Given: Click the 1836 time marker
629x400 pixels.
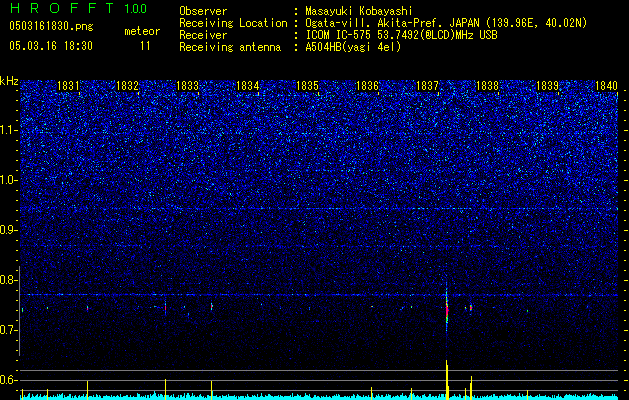Looking at the screenshot, I should (x=367, y=86).
